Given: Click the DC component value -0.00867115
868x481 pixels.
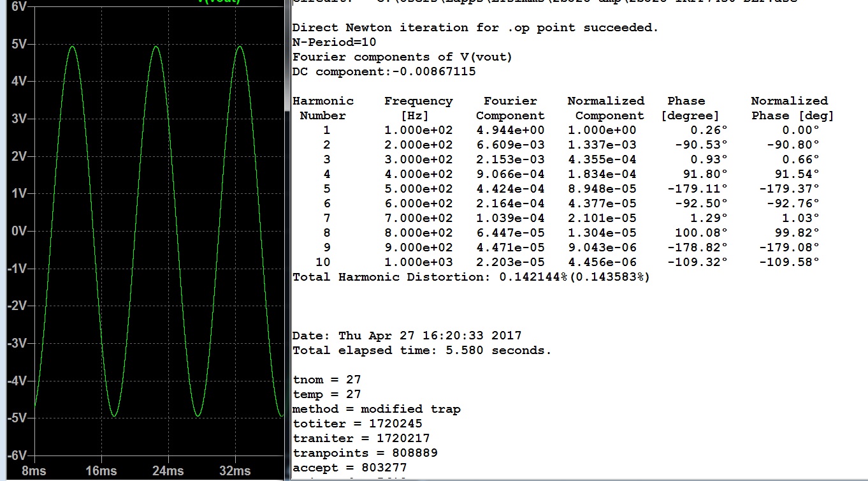Looking at the screenshot, I should 433,71.
